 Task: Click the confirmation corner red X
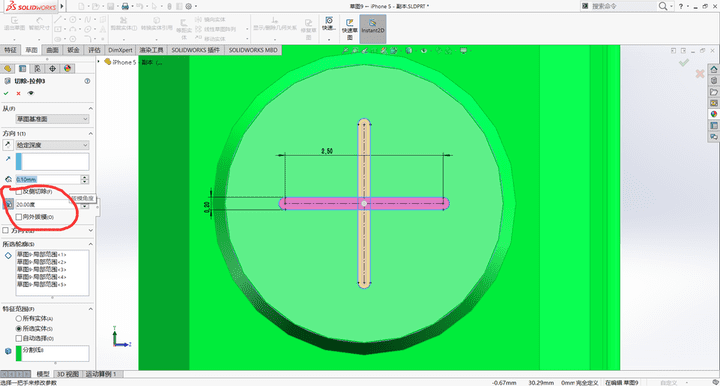[700, 73]
